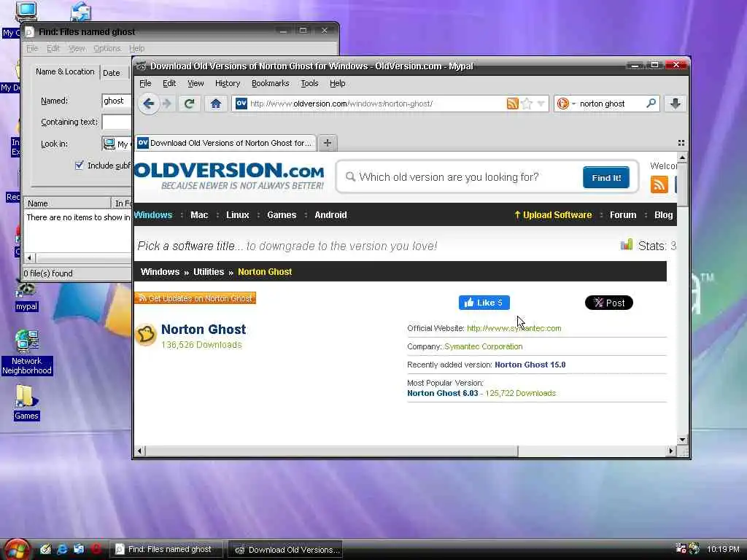Click the tab groups grid icon
The image size is (747, 560).
pos(681,143)
